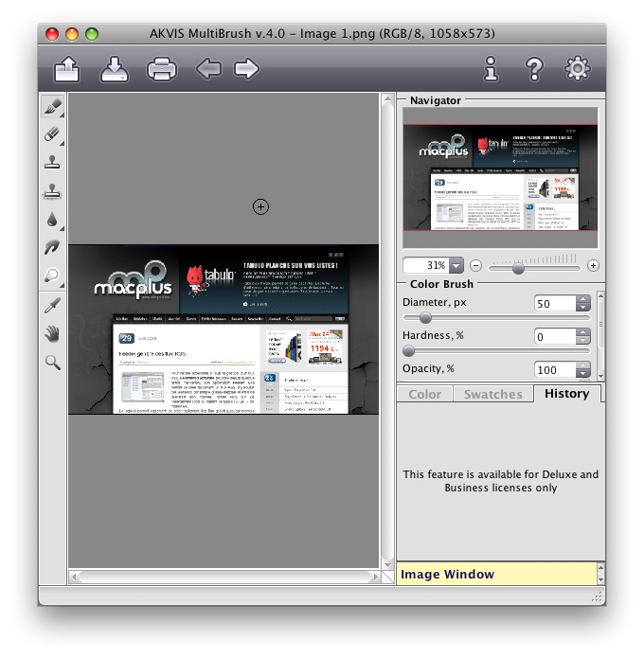Click the Image Window hint text
This screenshot has width=644, height=658.
pos(447,574)
